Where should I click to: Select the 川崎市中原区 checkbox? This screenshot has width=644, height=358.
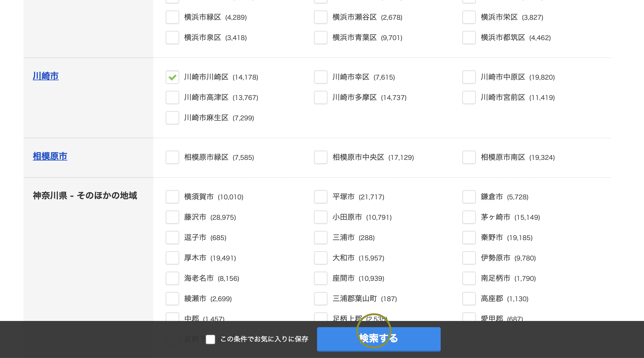pos(469,77)
